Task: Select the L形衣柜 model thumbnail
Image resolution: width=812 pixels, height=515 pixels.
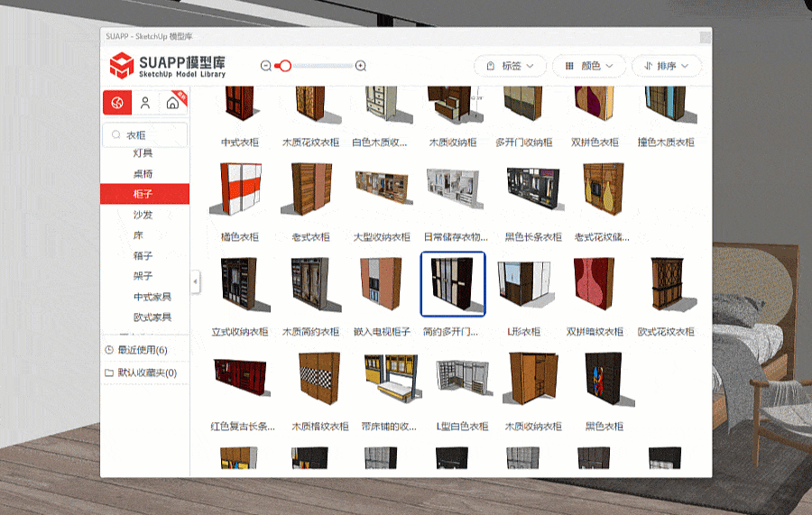Action: (x=526, y=283)
